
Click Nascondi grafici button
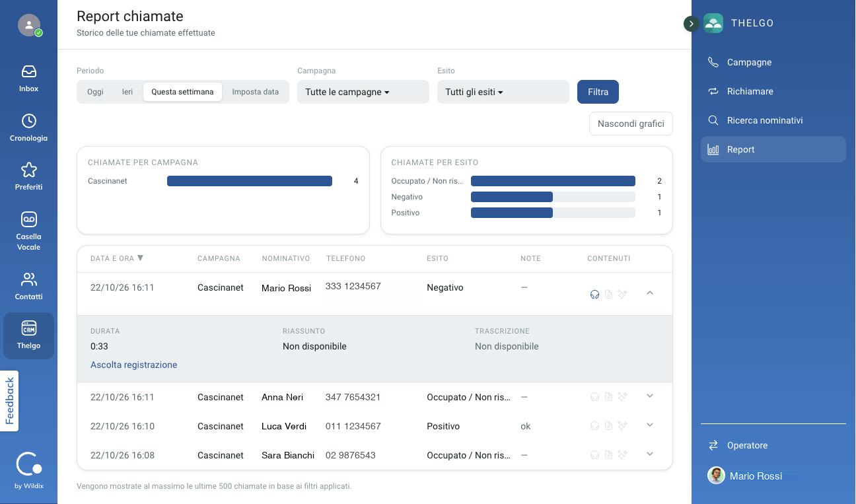click(631, 124)
